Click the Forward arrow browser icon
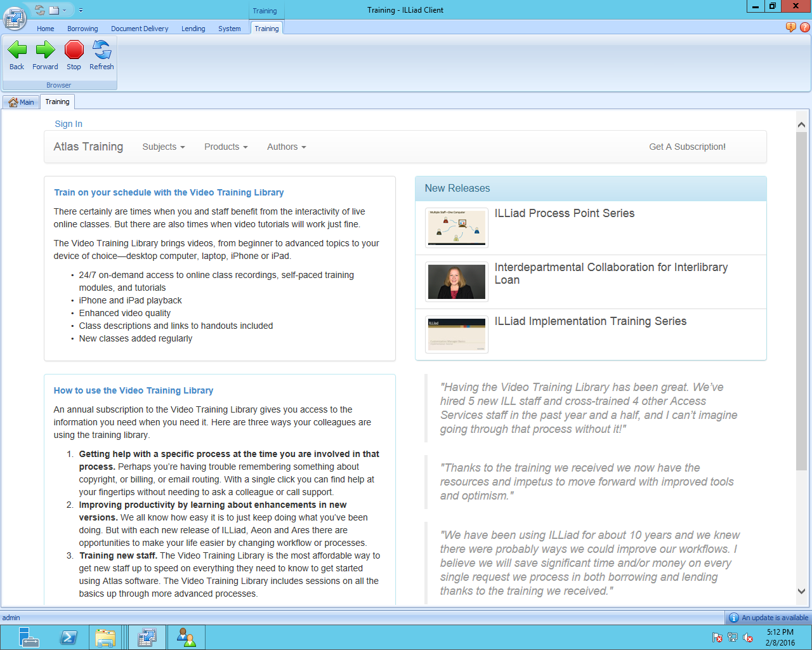The width and height of the screenshot is (812, 650). pyautogui.click(x=45, y=50)
